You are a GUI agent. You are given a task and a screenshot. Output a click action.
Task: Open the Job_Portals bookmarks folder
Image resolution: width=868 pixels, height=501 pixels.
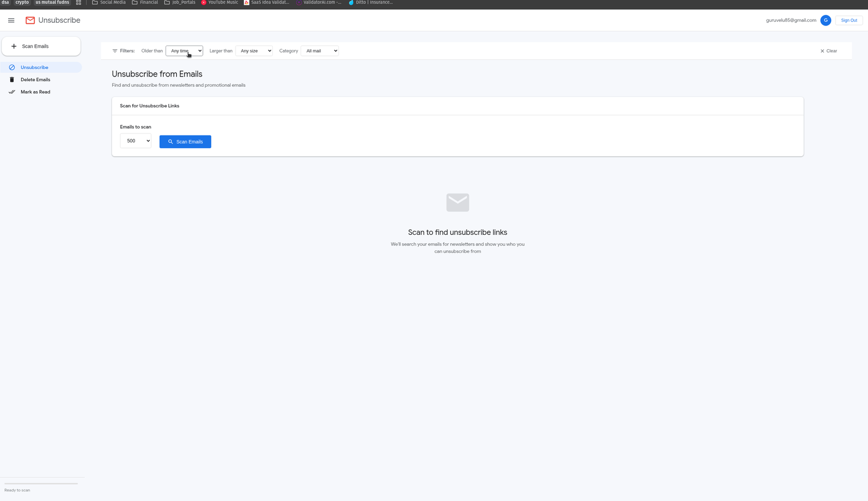[x=180, y=3]
